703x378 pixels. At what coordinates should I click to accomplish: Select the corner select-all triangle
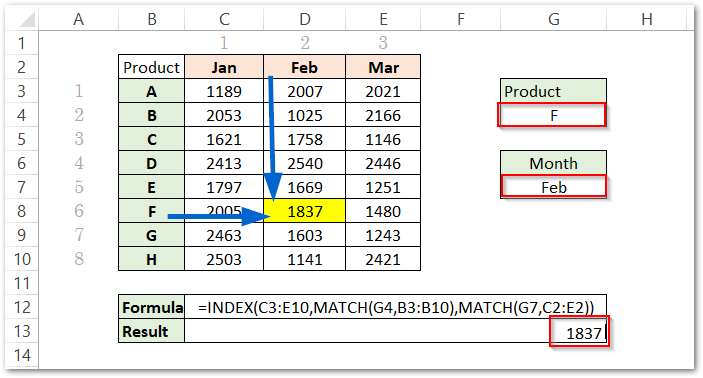pos(26,20)
